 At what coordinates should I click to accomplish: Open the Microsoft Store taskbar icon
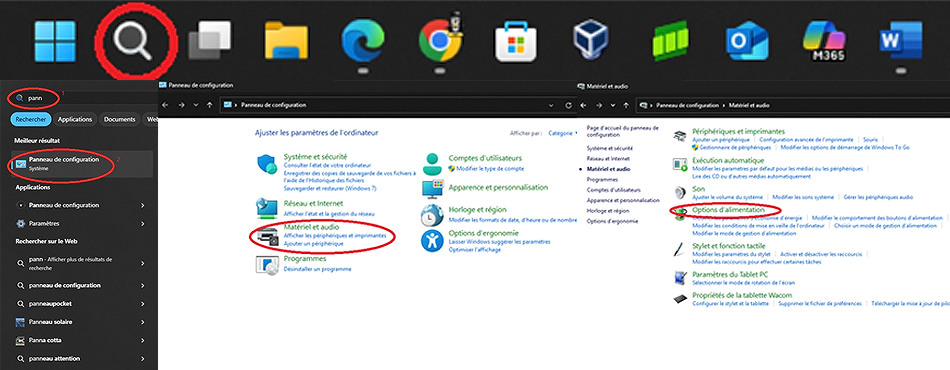[516, 41]
